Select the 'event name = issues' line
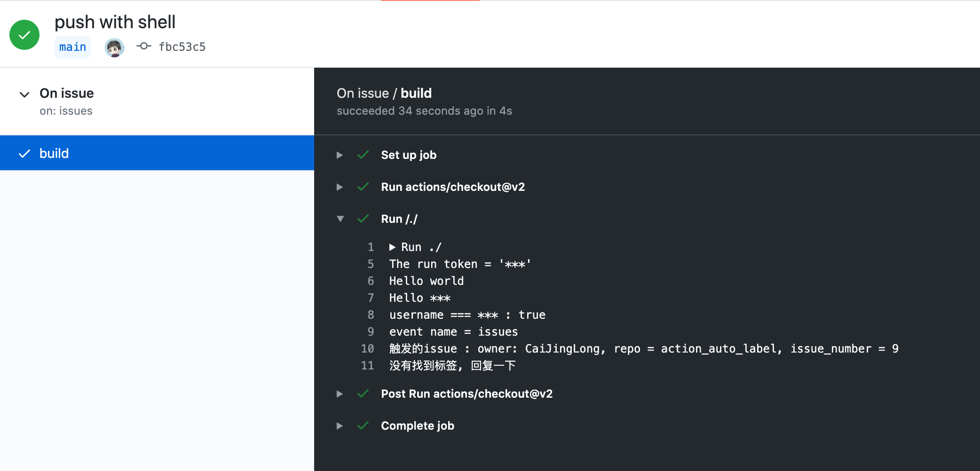This screenshot has width=980, height=471. [454, 332]
